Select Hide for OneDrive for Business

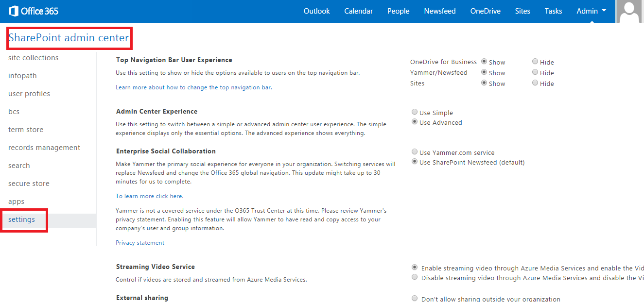535,62
